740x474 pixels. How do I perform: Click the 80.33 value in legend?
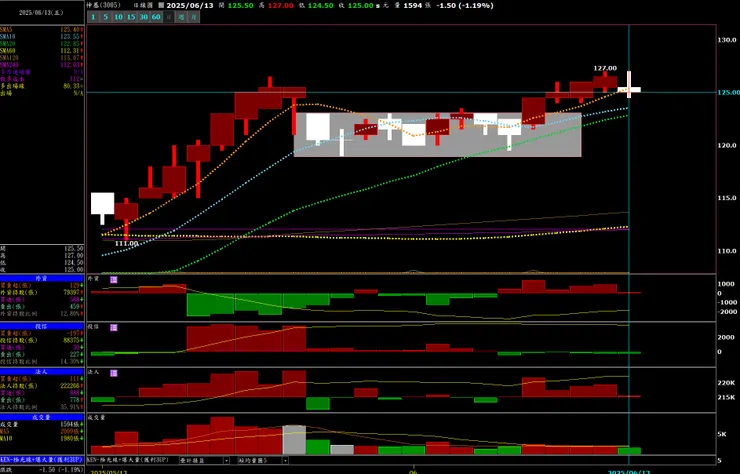(73, 86)
